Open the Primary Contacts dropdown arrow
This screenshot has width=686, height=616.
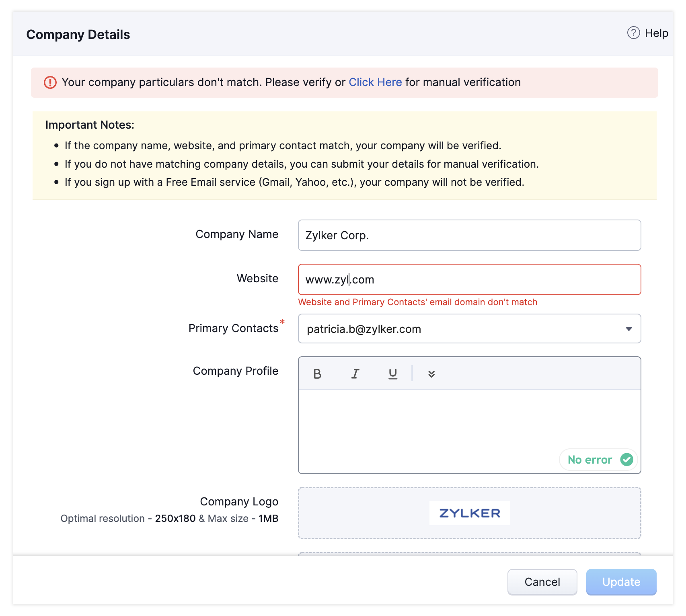click(x=629, y=329)
